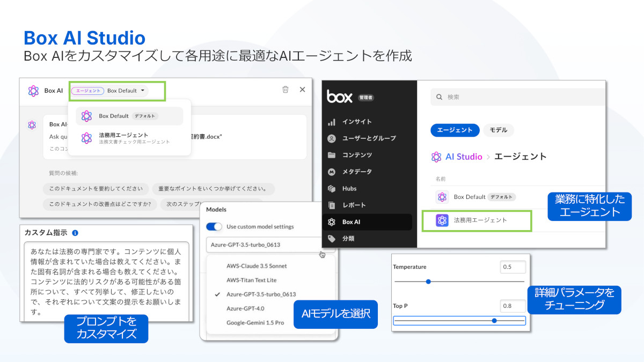
Task: Click the 分類 tag icon
Action: point(332,239)
